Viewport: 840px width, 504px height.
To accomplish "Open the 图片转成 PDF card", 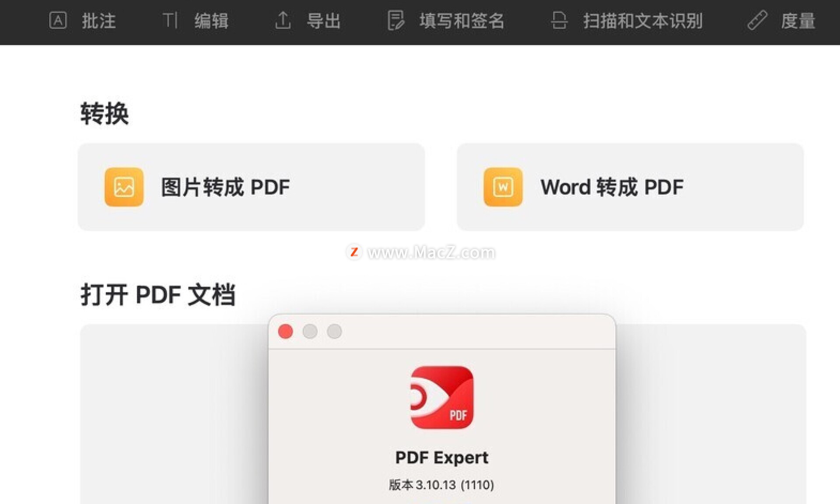I will pyautogui.click(x=251, y=187).
